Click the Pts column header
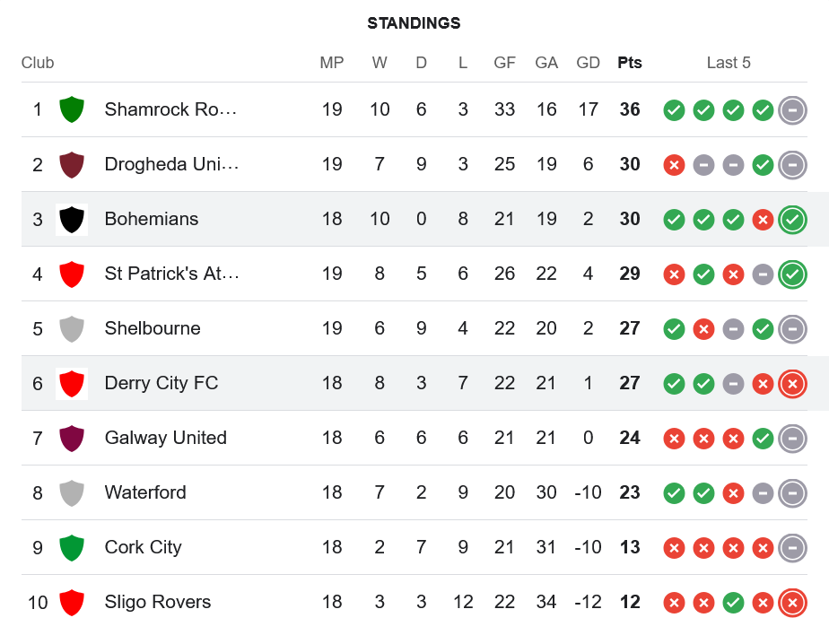The height and width of the screenshot is (644, 829). [630, 63]
